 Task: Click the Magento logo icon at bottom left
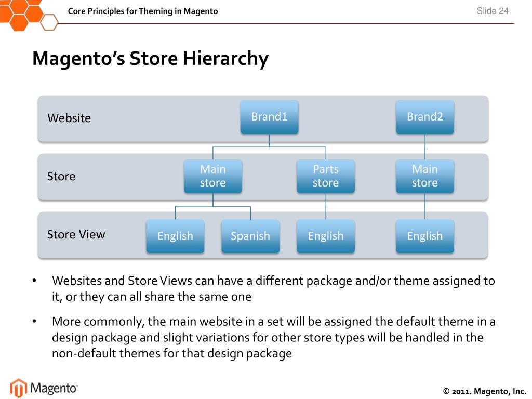[19, 388]
